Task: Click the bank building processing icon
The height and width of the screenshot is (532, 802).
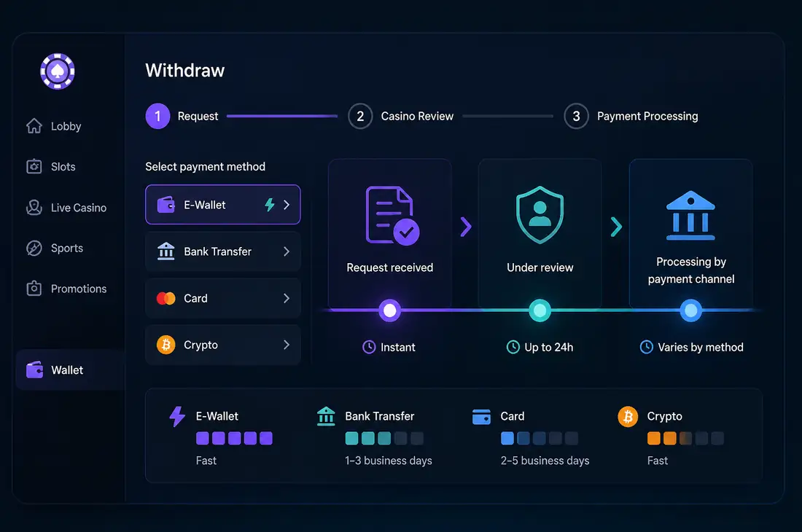Action: tap(690, 215)
